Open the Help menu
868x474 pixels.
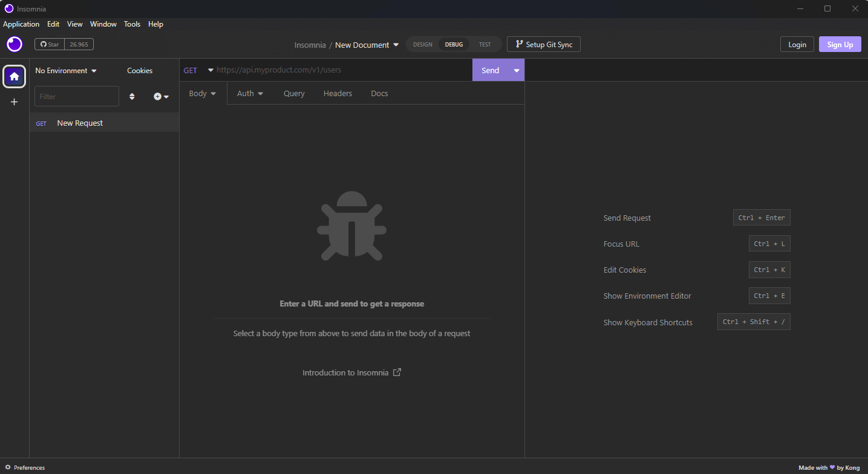pos(155,24)
